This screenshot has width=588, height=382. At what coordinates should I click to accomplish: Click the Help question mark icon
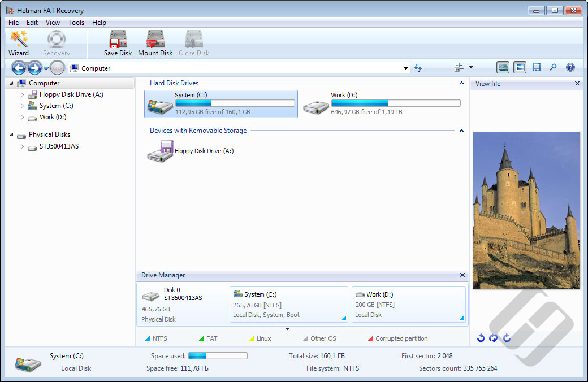pos(570,67)
